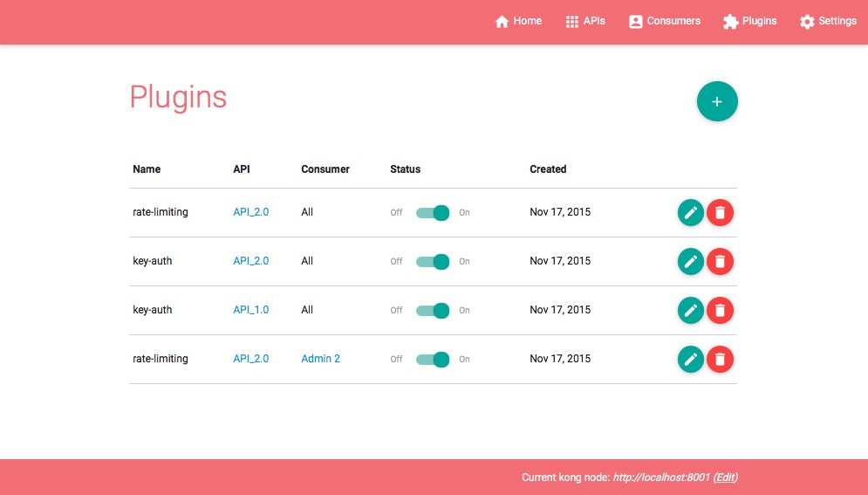868x495 pixels.
Task: Open Settings from the top navigation
Action: pos(828,21)
